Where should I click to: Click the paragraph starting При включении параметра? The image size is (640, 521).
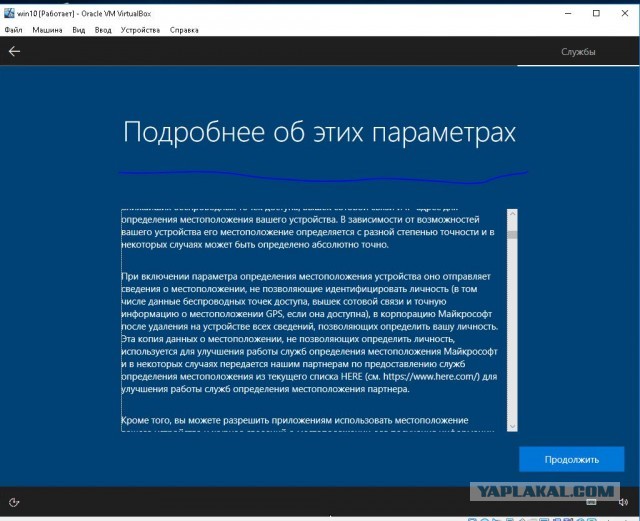tap(309, 333)
